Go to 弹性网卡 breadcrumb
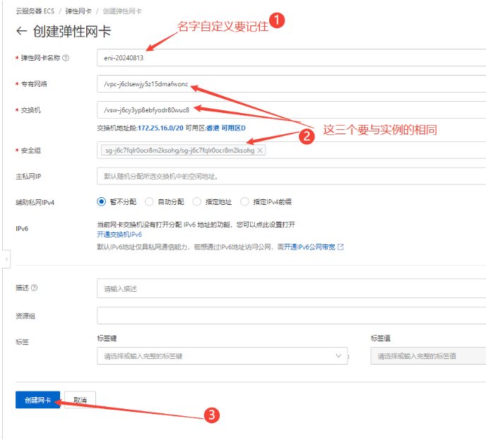486x448 pixels. [81, 11]
